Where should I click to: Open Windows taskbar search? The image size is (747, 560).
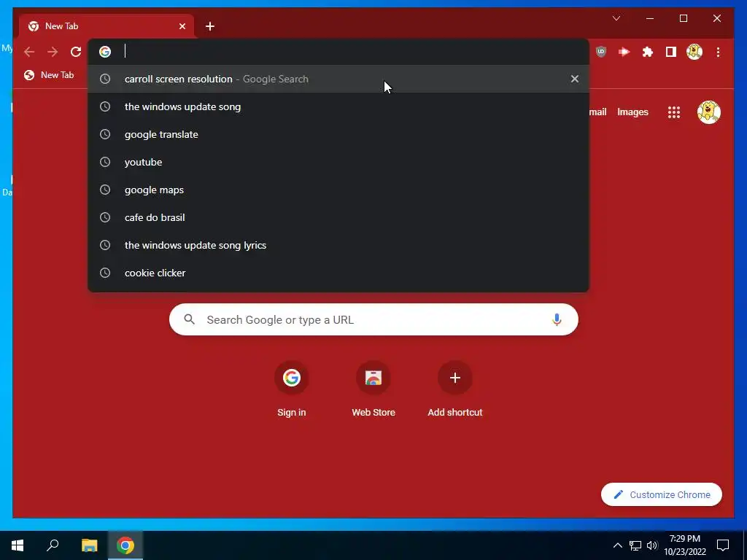[x=53, y=545]
